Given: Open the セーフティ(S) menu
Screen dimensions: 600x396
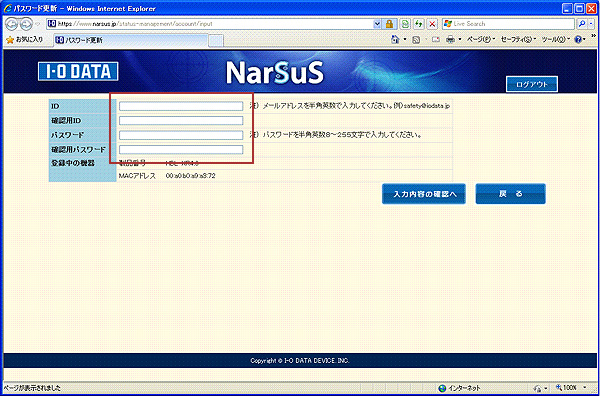Looking at the screenshot, I should [518, 39].
